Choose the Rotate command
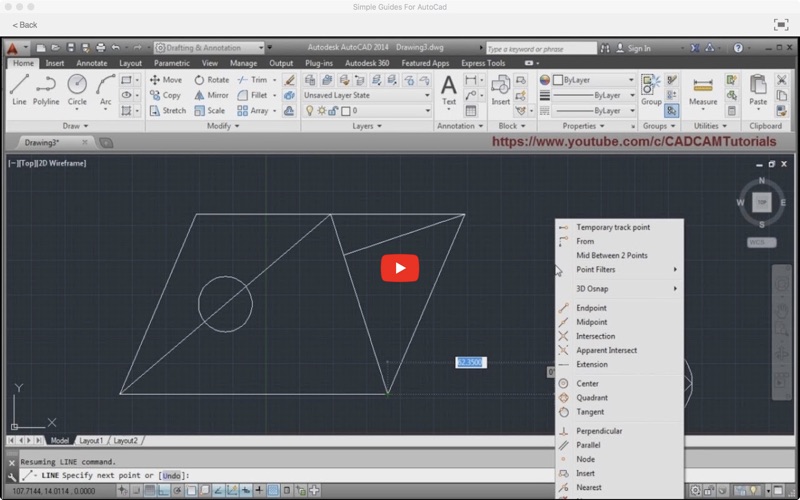 tap(211, 80)
